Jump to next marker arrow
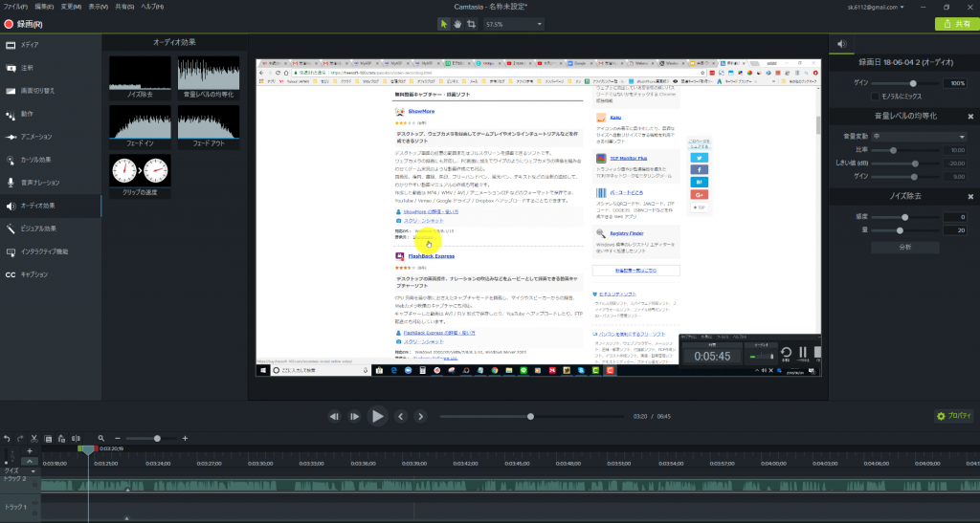This screenshot has width=980, height=523. point(421,416)
